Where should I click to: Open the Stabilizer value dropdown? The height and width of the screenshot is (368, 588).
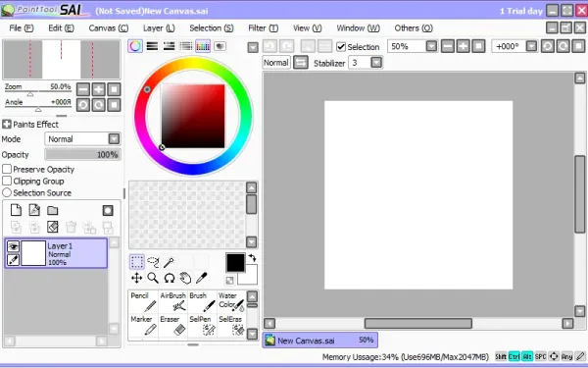[x=376, y=63]
